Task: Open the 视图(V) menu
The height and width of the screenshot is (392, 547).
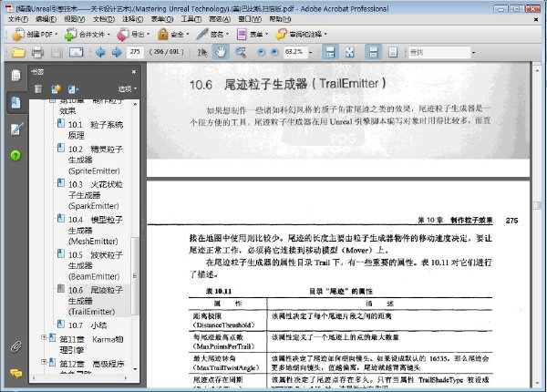Action: 75,19
